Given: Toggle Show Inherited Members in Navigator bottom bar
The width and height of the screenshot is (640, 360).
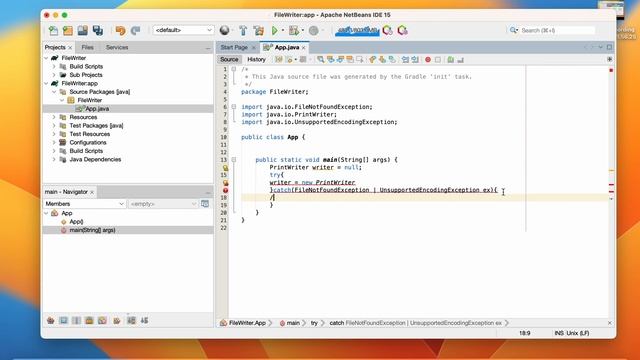Looking at the screenshot, I should click(x=51, y=320).
